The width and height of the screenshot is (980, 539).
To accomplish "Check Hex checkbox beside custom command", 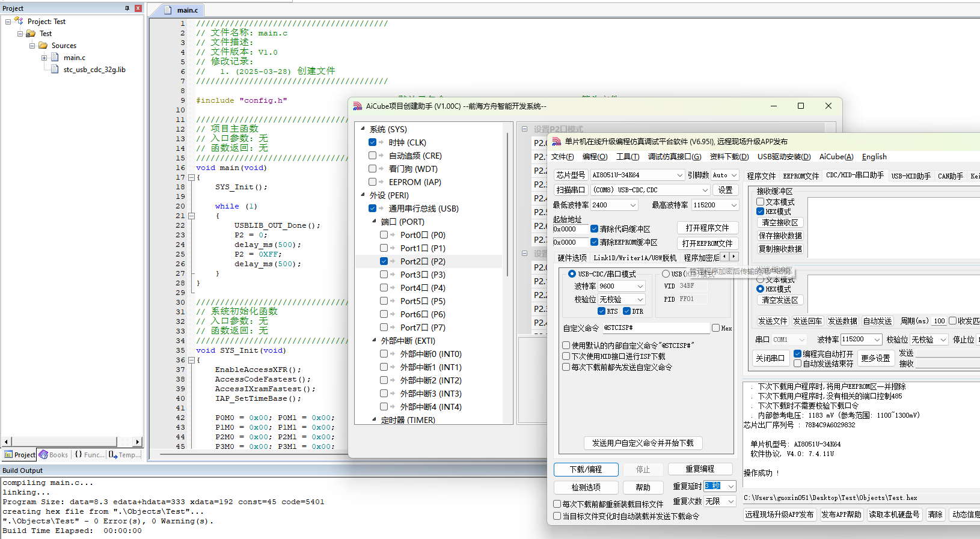I will 715,328.
